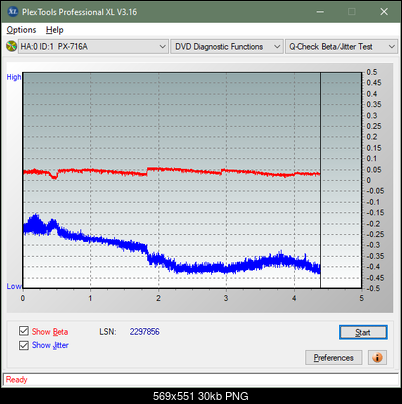The height and width of the screenshot is (404, 402).
Task: Minimize the PlexTools window
Action: pos(320,12)
